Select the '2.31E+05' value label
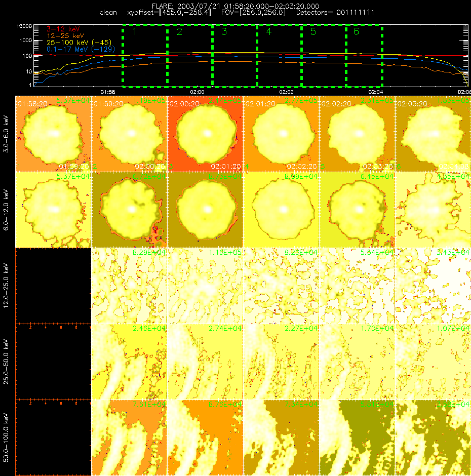The image size is (471, 476). point(377,100)
